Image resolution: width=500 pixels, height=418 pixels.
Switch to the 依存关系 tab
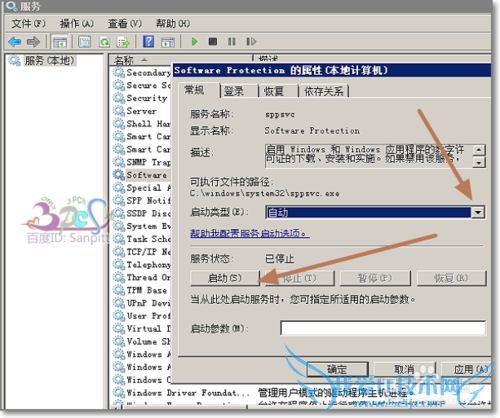(323, 91)
